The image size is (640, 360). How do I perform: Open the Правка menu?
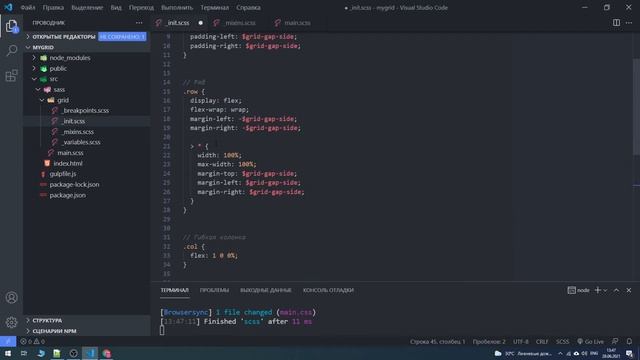point(53,7)
